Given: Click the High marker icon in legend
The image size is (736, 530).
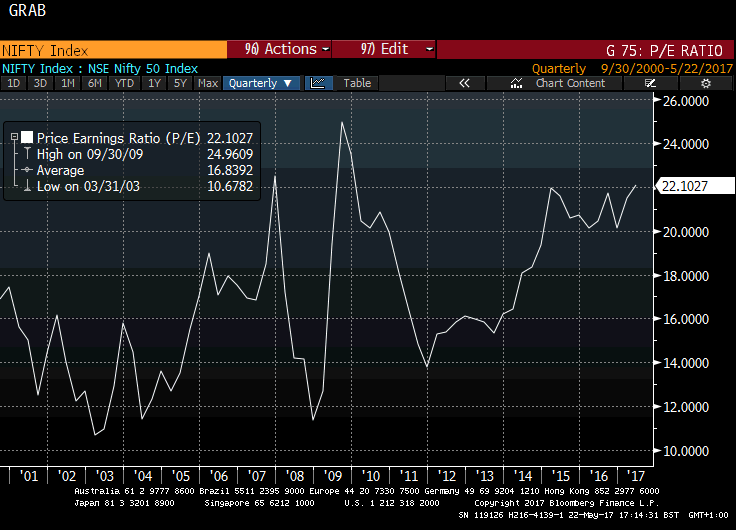Looking at the screenshot, I should pos(26,154).
